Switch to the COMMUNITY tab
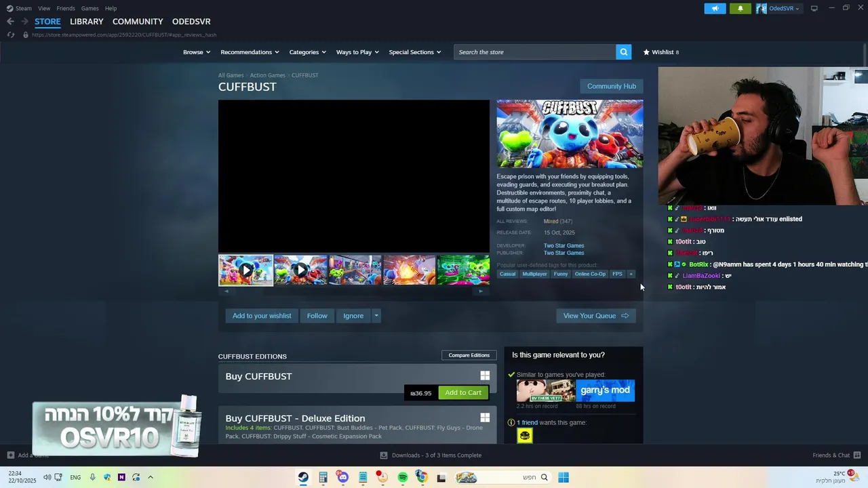 point(138,22)
